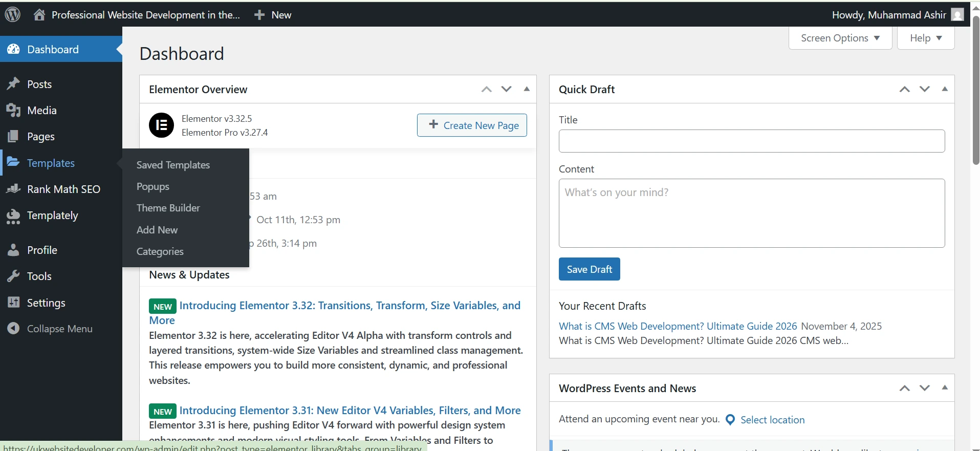The width and height of the screenshot is (980, 451).
Task: Click the Posts pushpin icon
Action: (x=13, y=84)
